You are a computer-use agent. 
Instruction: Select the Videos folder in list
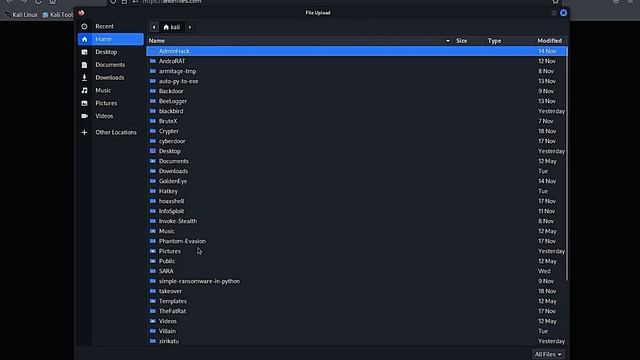click(357, 321)
